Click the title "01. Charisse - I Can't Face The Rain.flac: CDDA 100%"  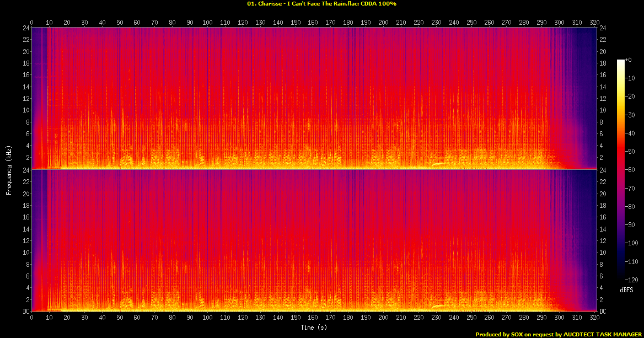pos(321,4)
